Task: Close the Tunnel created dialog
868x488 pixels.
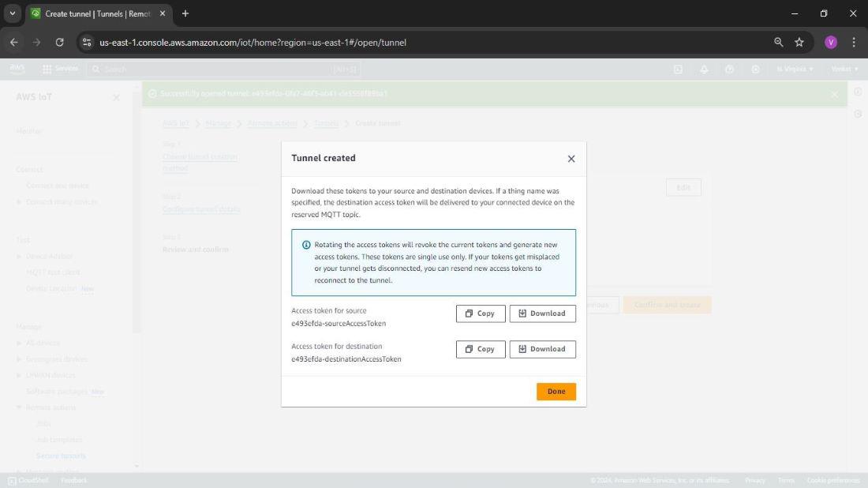Action: [x=571, y=159]
